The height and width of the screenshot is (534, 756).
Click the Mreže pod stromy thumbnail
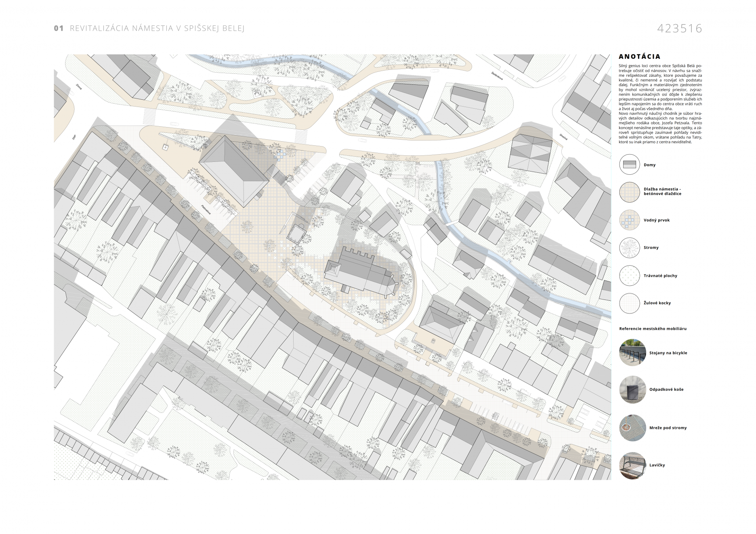click(x=632, y=427)
